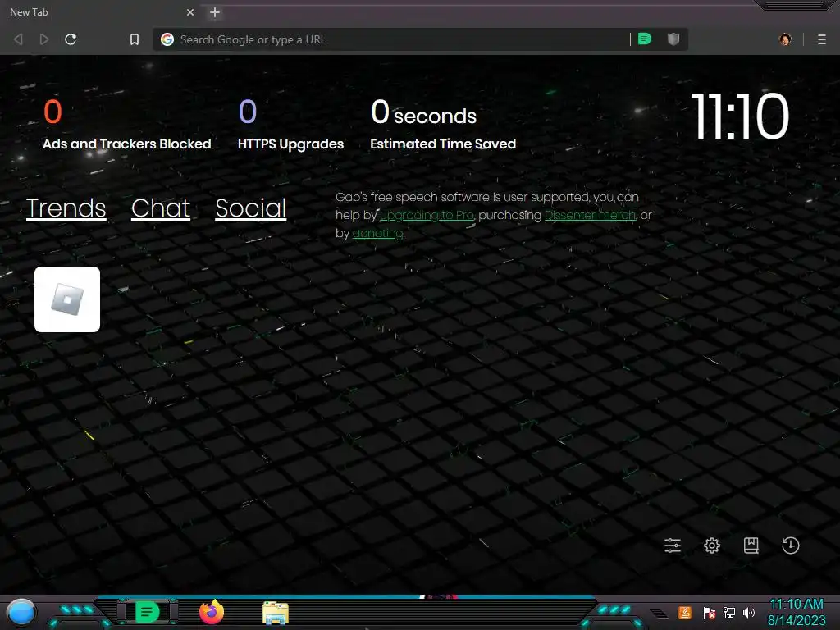Open the browser hamburger menu

coord(822,39)
